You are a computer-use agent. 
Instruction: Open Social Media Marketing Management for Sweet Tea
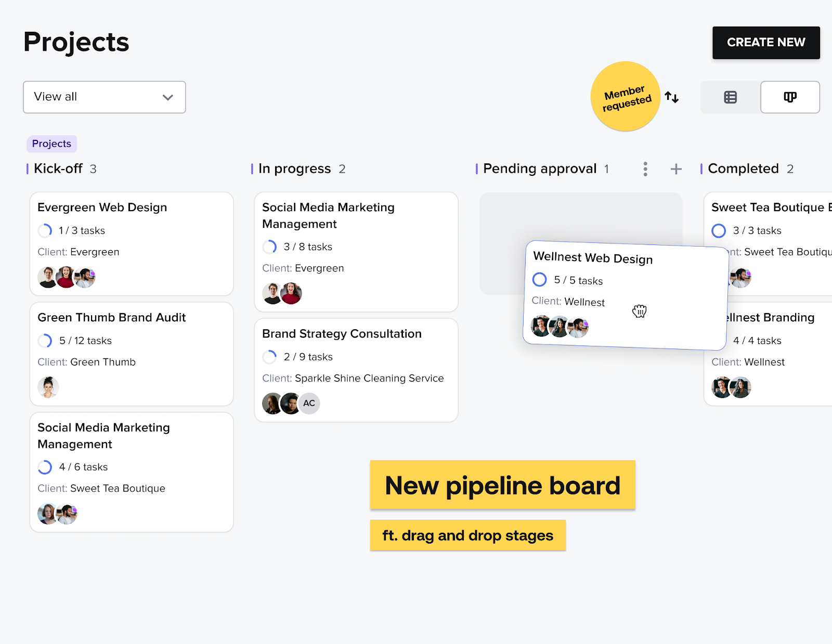(132, 472)
